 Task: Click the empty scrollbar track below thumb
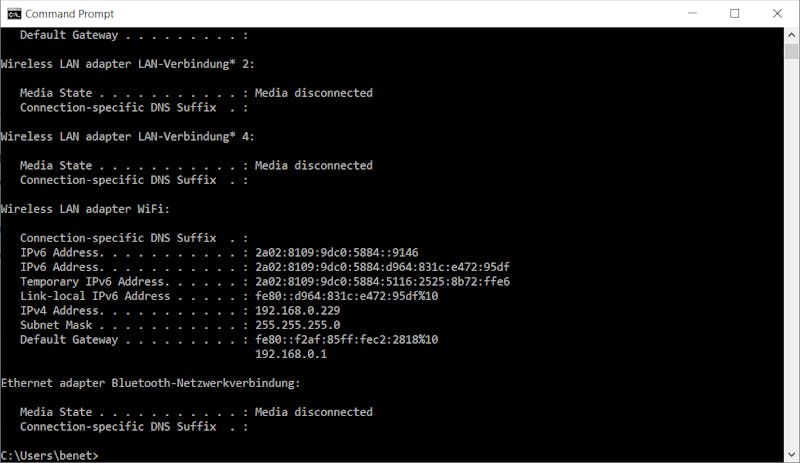(x=791, y=253)
